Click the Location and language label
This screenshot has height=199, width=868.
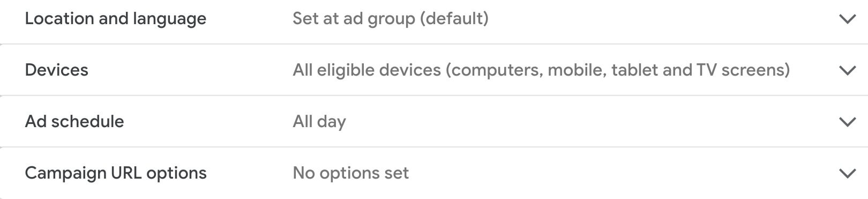point(116,19)
